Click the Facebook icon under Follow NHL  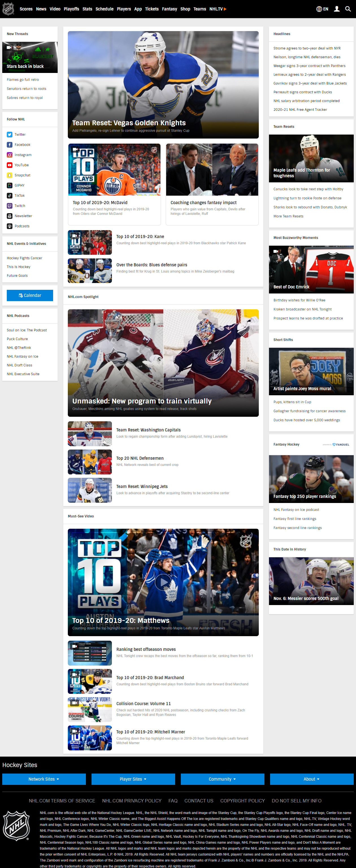(9, 144)
